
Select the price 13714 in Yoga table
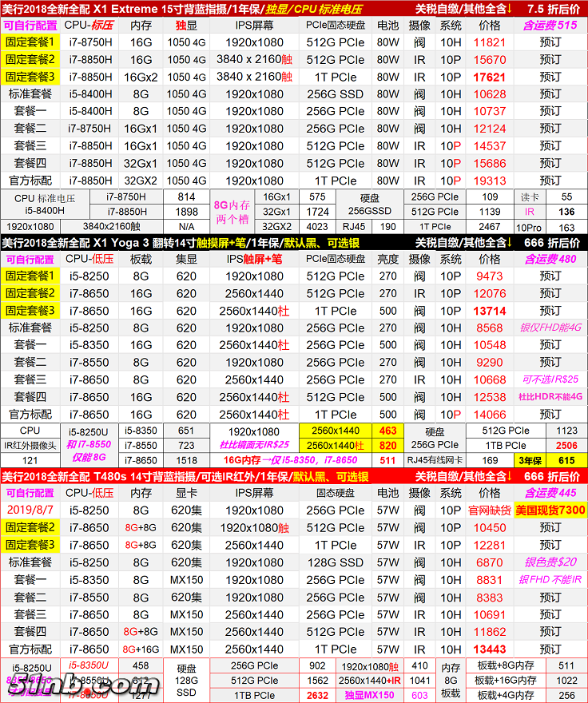[490, 311]
